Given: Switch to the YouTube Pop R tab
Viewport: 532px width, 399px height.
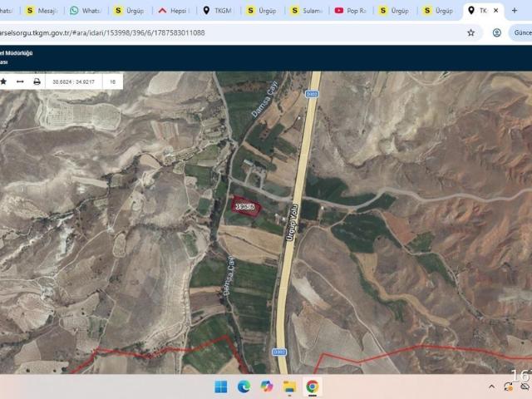Looking at the screenshot, I should (x=350, y=11).
